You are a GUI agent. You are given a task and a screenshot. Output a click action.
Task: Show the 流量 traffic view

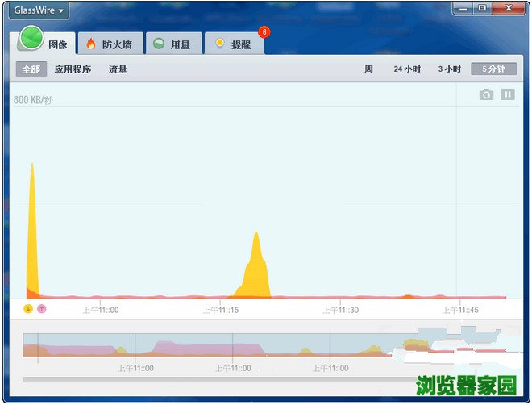(118, 69)
